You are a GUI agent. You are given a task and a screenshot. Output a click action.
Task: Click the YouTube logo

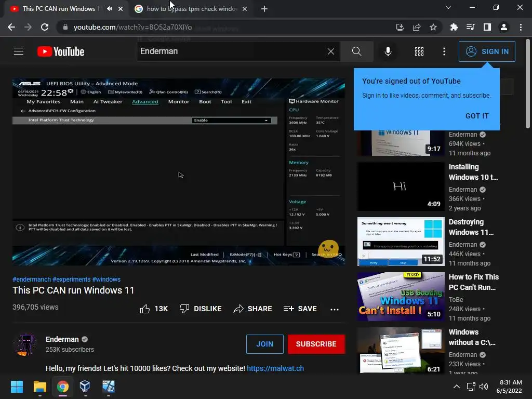61,51
